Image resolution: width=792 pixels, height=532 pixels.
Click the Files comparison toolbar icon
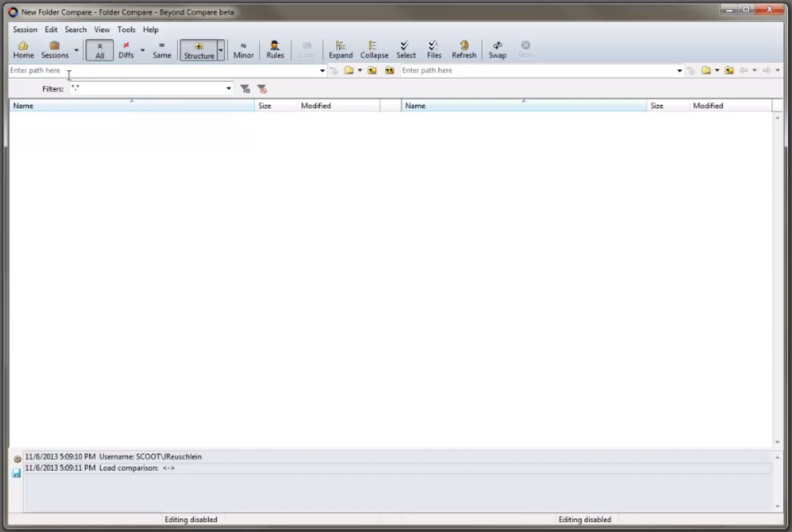(433, 48)
